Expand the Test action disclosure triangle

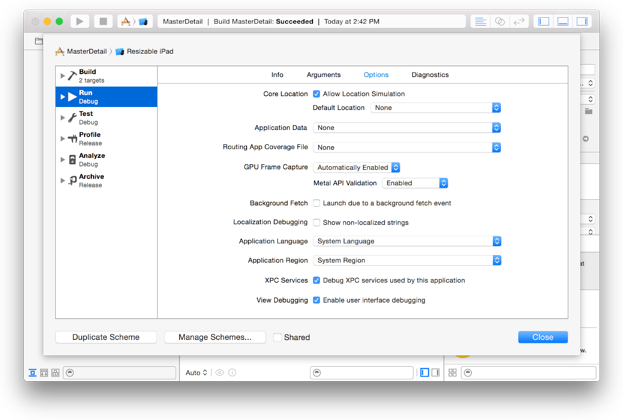(62, 118)
